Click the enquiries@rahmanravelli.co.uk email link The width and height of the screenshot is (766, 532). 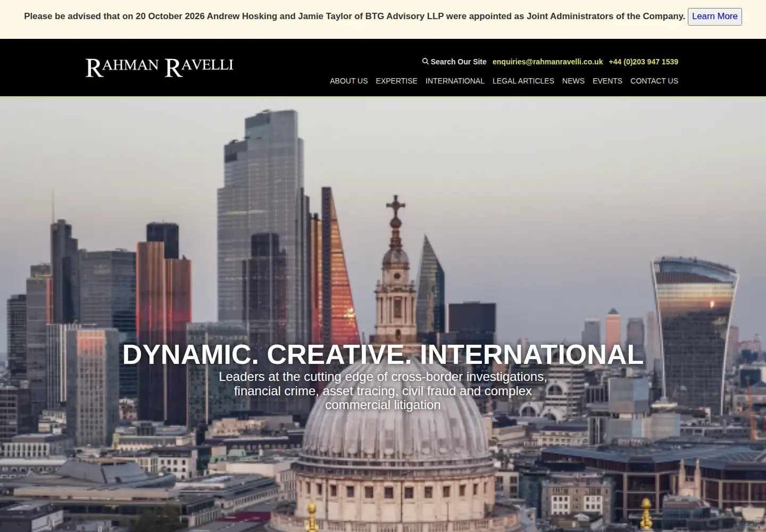coord(547,62)
